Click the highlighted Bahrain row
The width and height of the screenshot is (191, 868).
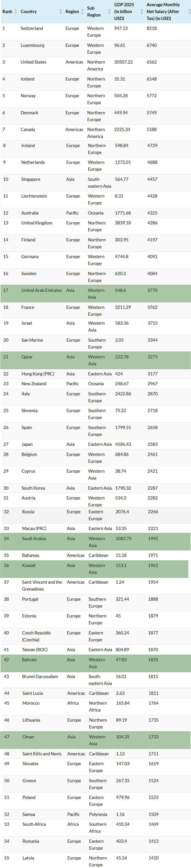click(96, 663)
